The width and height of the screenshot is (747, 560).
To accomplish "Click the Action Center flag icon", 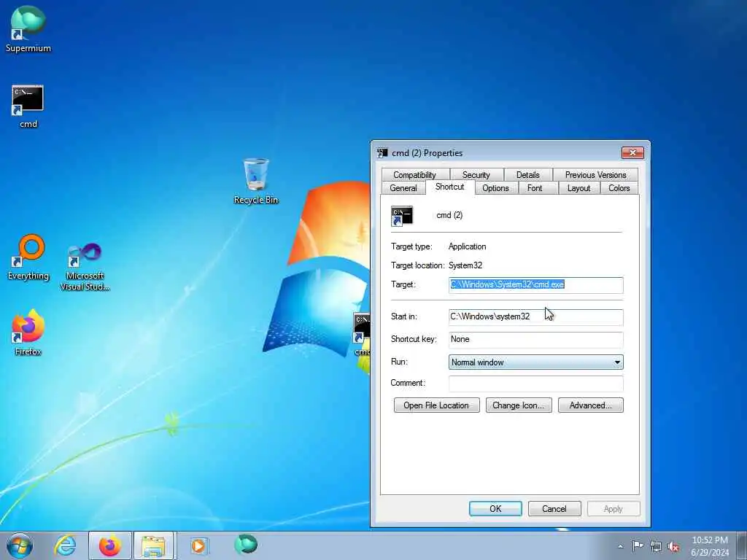I will [638, 545].
